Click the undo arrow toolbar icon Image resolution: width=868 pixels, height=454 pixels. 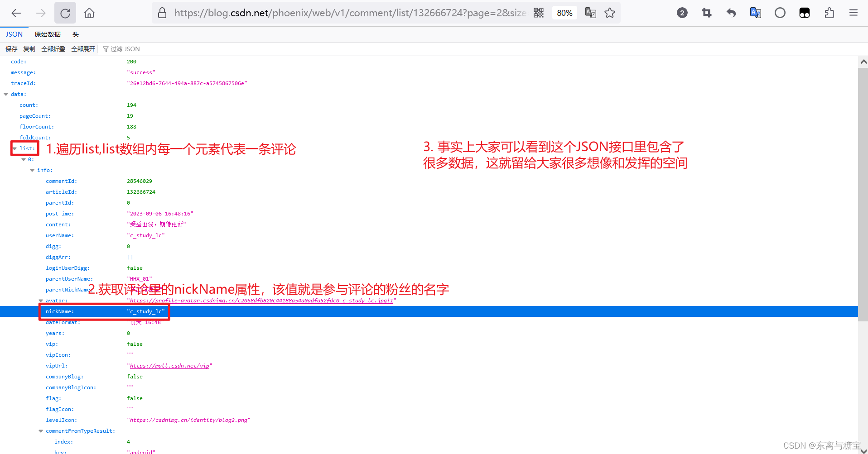(731, 13)
